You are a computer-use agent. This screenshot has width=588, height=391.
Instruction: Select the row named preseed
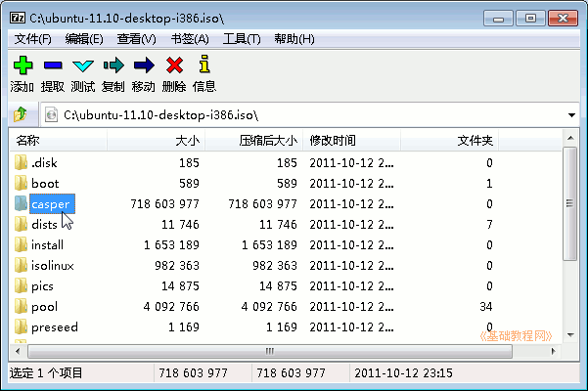[x=287, y=326]
